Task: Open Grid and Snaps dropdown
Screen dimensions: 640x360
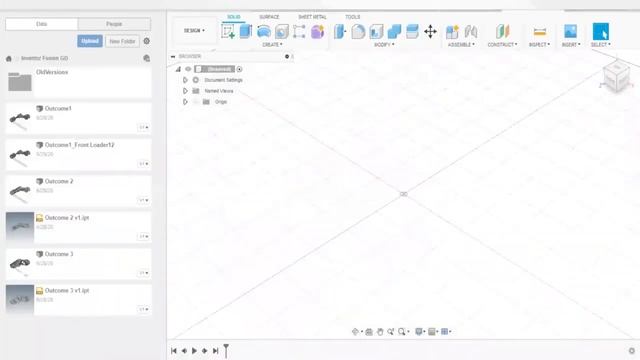Action: [x=433, y=331]
